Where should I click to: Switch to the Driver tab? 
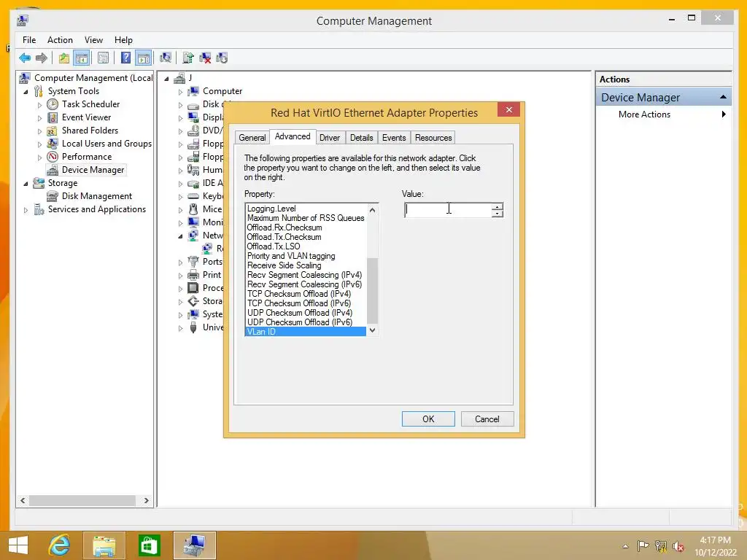coord(330,138)
